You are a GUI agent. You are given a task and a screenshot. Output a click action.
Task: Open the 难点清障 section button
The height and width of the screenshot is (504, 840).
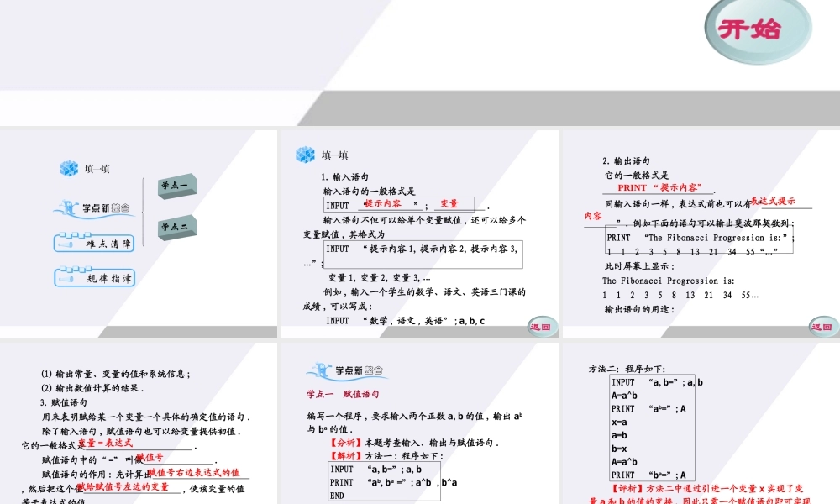pyautogui.click(x=94, y=243)
